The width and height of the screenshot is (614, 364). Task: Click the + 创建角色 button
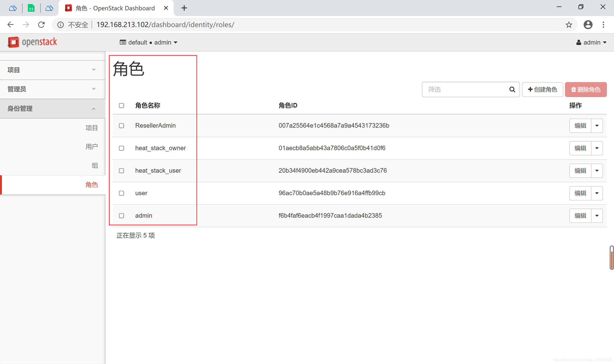click(x=542, y=90)
